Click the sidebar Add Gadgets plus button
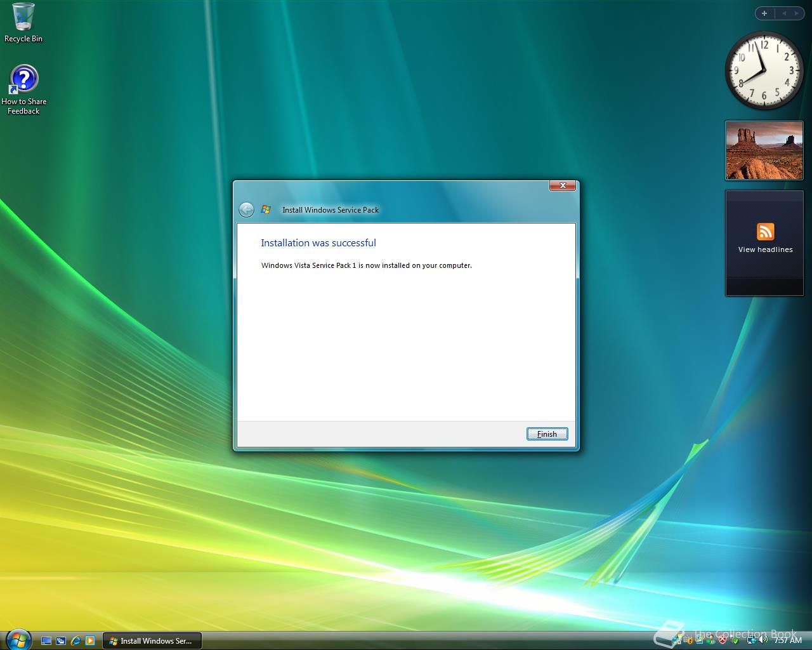The width and height of the screenshot is (812, 650). click(x=764, y=13)
